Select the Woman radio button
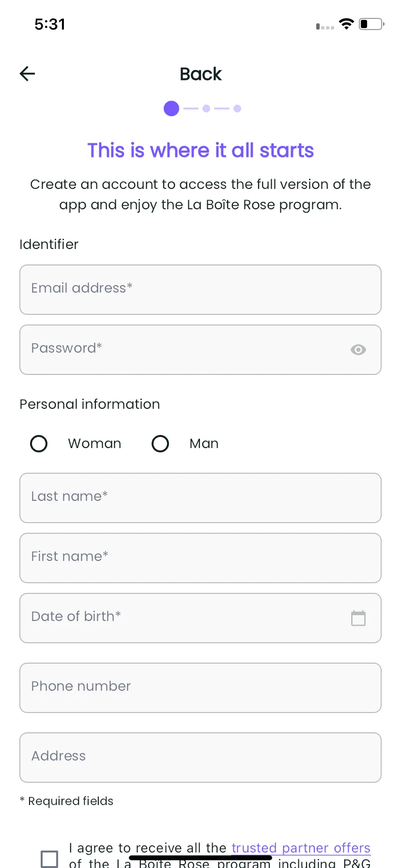The image size is (401, 868). point(39,444)
